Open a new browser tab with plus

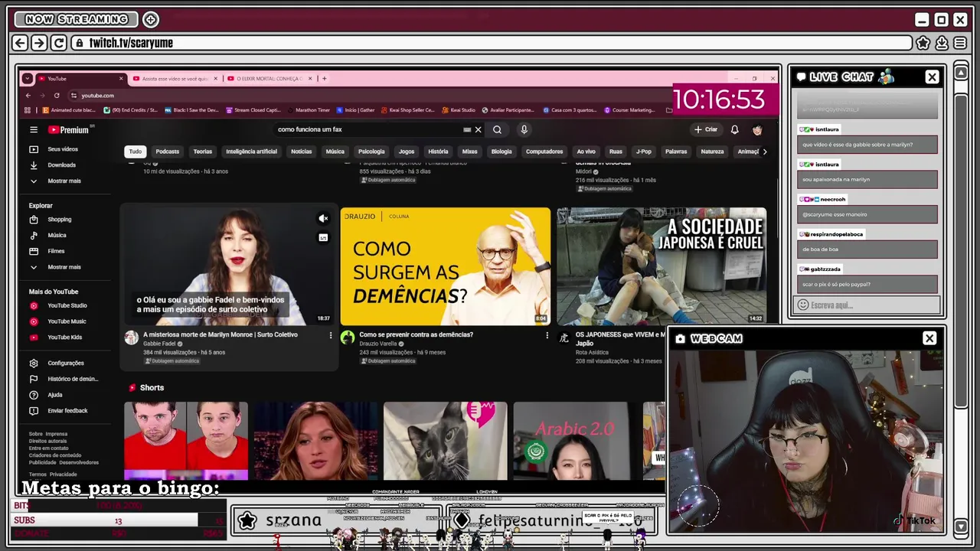tap(324, 78)
